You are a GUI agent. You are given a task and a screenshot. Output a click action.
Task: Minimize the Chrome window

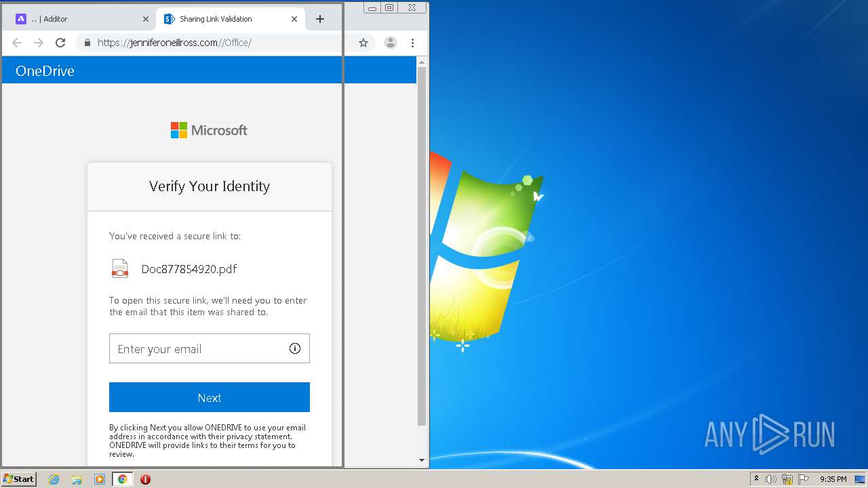(372, 7)
